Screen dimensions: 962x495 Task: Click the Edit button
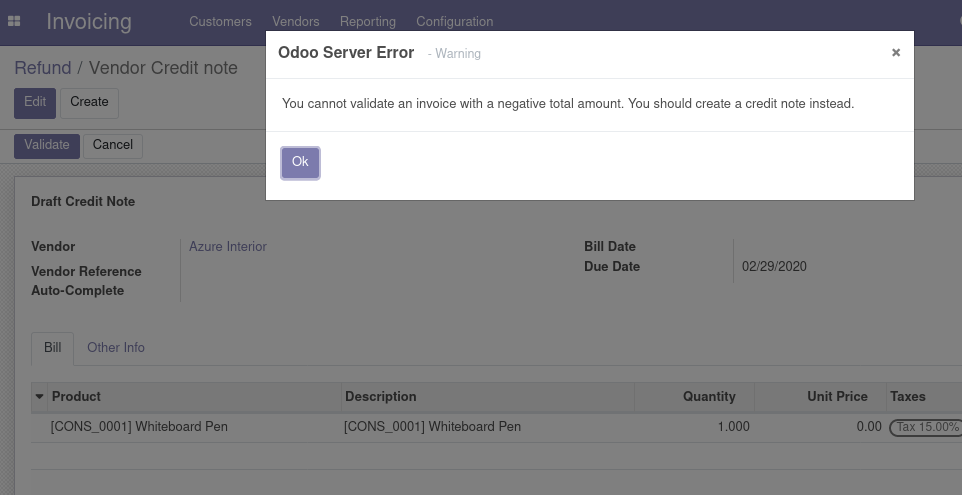(x=35, y=102)
